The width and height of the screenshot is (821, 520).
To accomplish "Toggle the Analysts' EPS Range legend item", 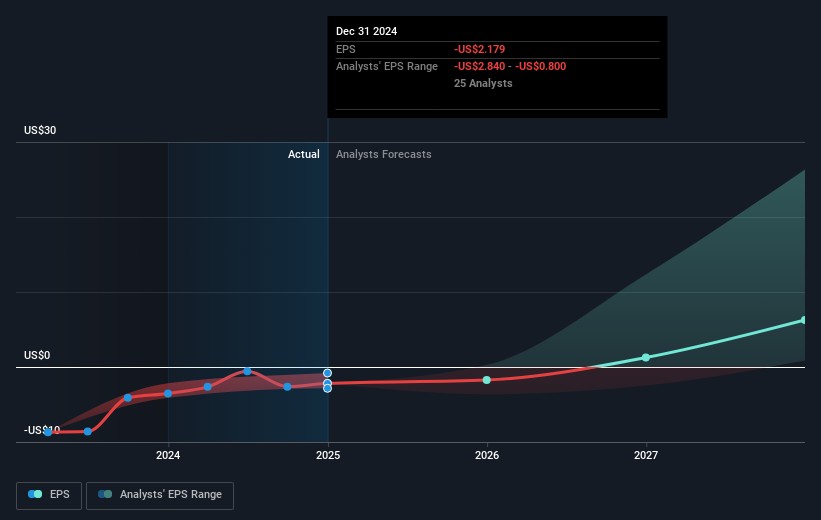I will [x=160, y=494].
